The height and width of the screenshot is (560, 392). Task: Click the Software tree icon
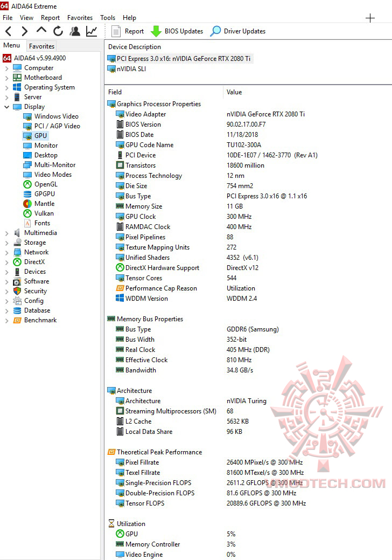(x=17, y=281)
